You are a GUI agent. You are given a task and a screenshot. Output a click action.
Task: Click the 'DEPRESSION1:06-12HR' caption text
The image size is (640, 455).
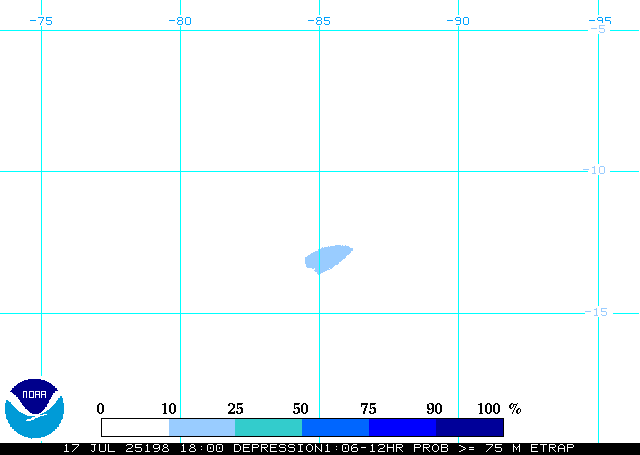pyautogui.click(x=318, y=448)
